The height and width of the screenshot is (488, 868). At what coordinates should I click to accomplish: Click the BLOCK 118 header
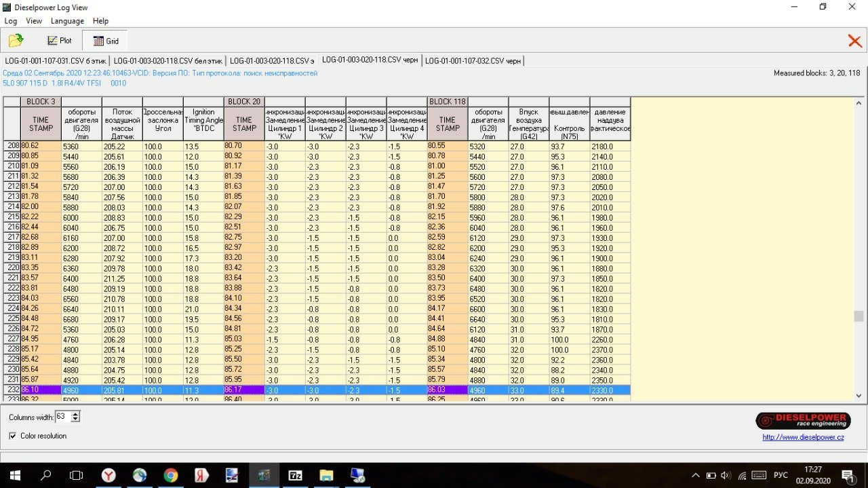point(448,102)
